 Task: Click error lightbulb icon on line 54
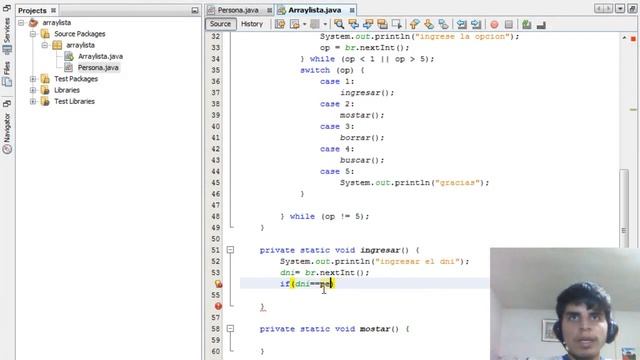tap(218, 284)
